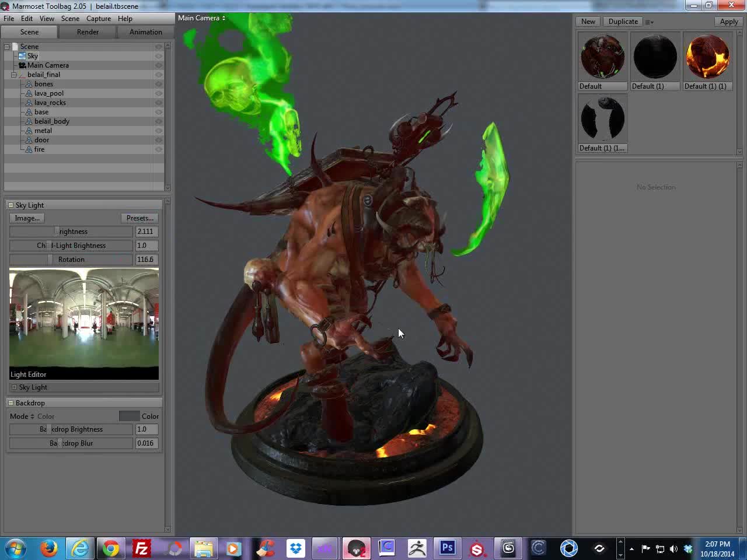
Task: Open ZBrush from the taskbar
Action: (x=417, y=548)
